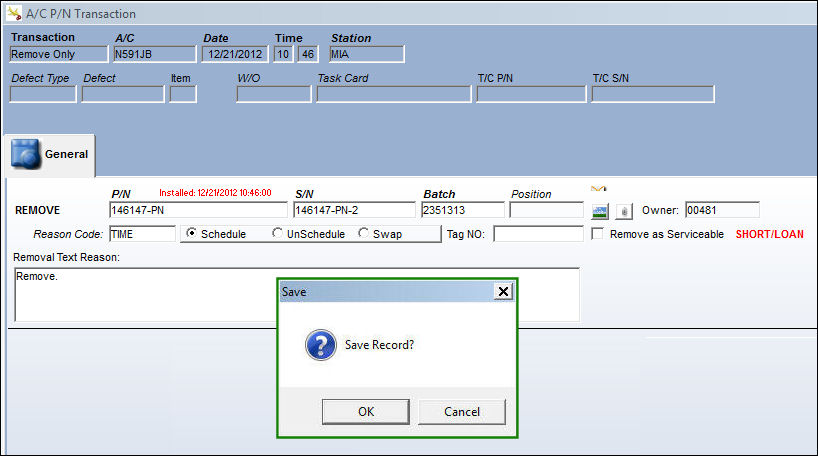Close the Save dialog with X
This screenshot has width=818, height=456.
point(503,291)
